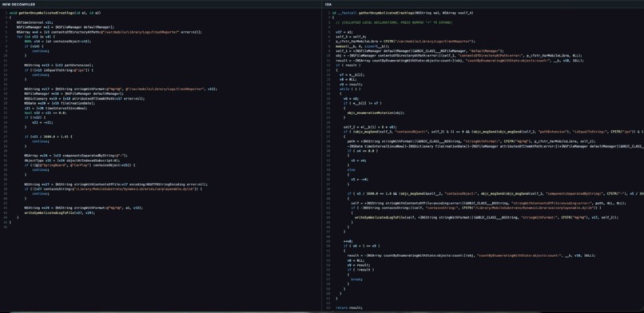Screen dimensions: 644x313
Task: Click the 'NSString *v17 = [NSString stringWithFormat' line
Action: [121, 89]
